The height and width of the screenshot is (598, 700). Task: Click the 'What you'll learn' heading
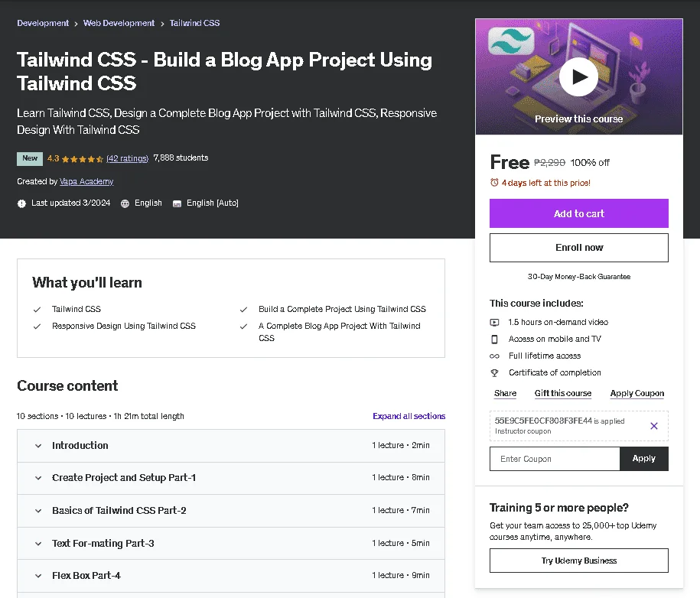point(87,282)
